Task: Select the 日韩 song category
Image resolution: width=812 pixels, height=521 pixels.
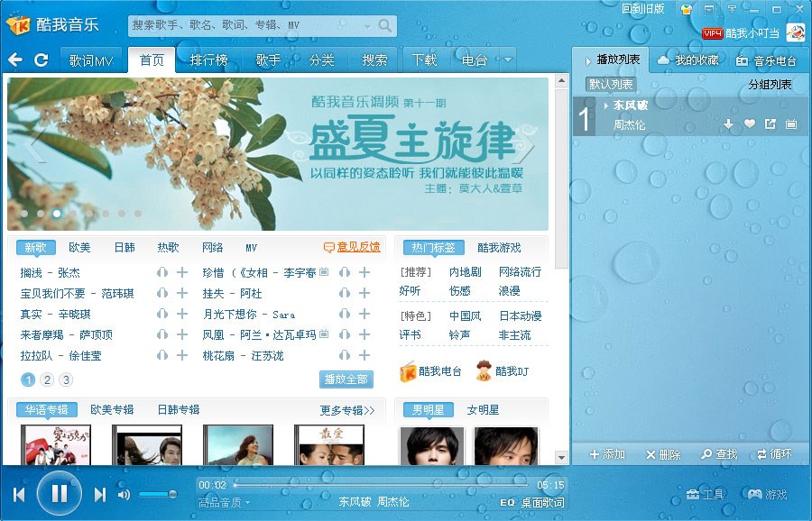Action: (125, 247)
